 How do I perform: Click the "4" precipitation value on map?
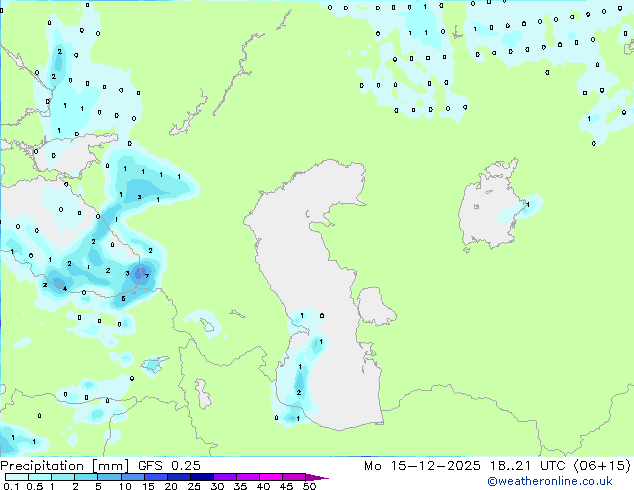click(65, 288)
